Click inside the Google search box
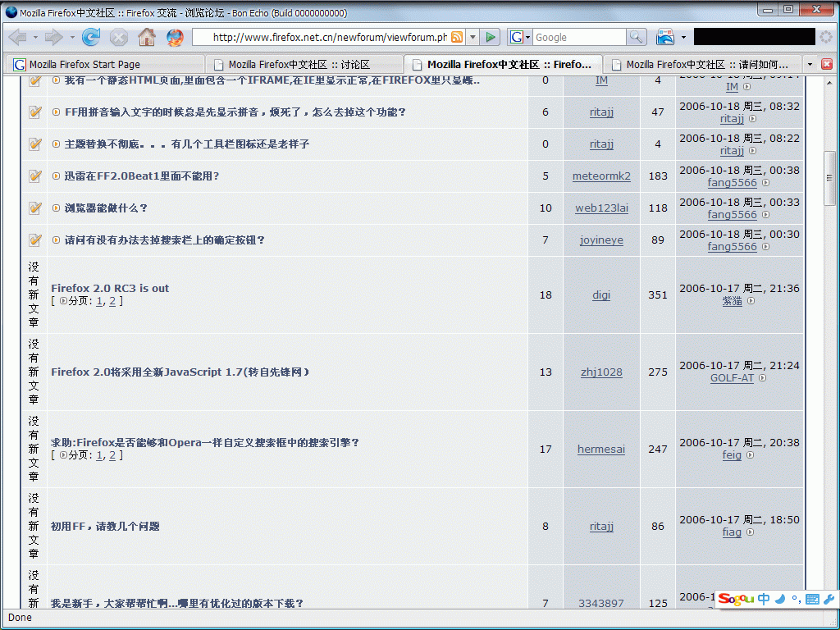 coord(580,37)
